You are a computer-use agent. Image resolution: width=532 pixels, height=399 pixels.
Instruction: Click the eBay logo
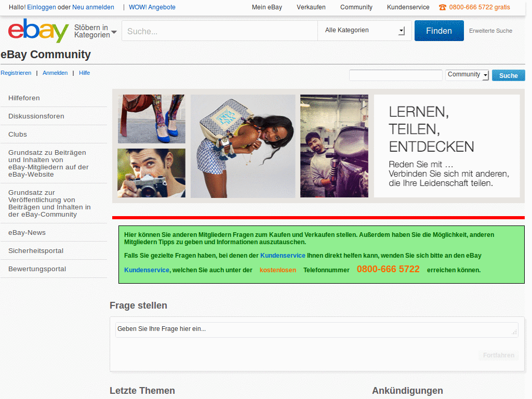(38, 31)
